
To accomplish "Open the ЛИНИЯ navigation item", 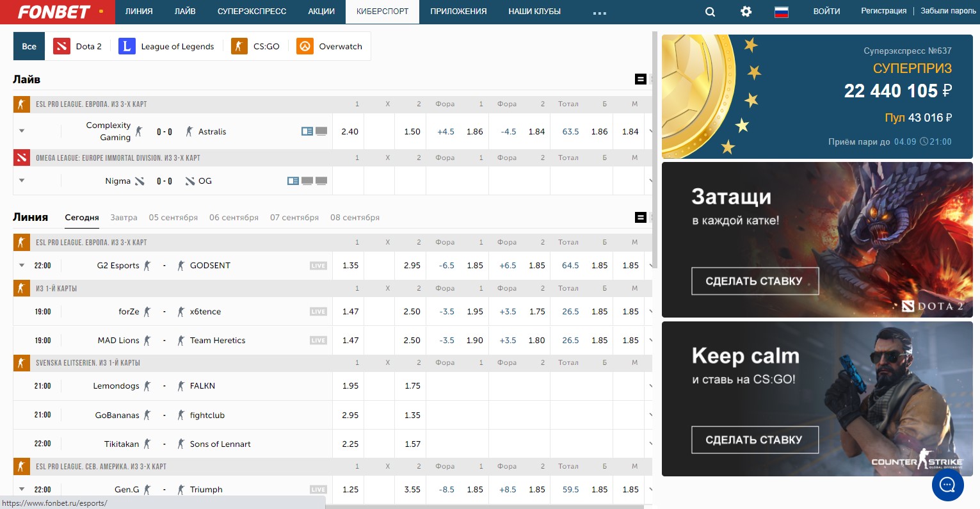I will tap(139, 12).
